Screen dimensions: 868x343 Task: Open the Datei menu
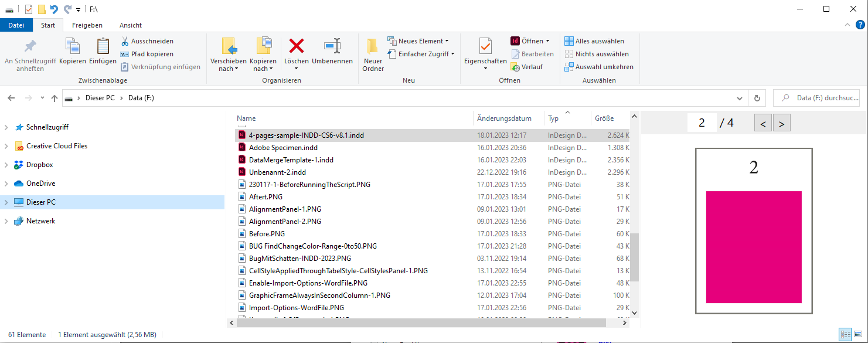click(x=16, y=25)
